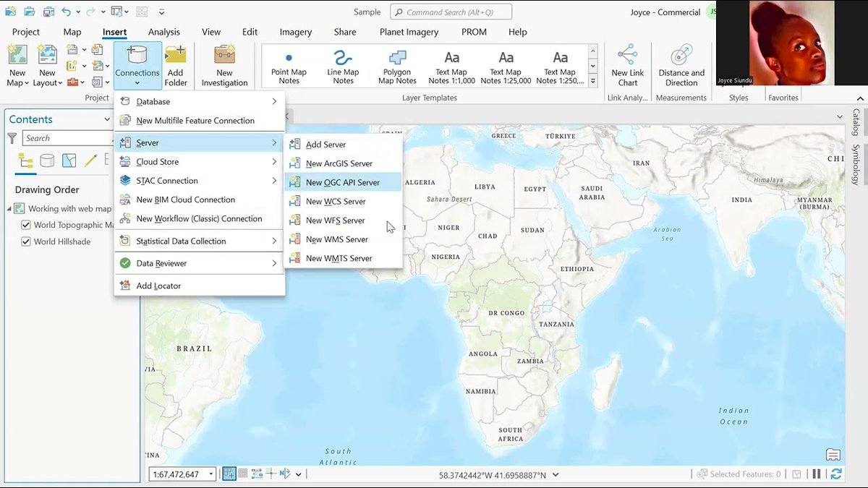Select New WFS Server
This screenshot has height=488, width=868.
pyautogui.click(x=343, y=220)
